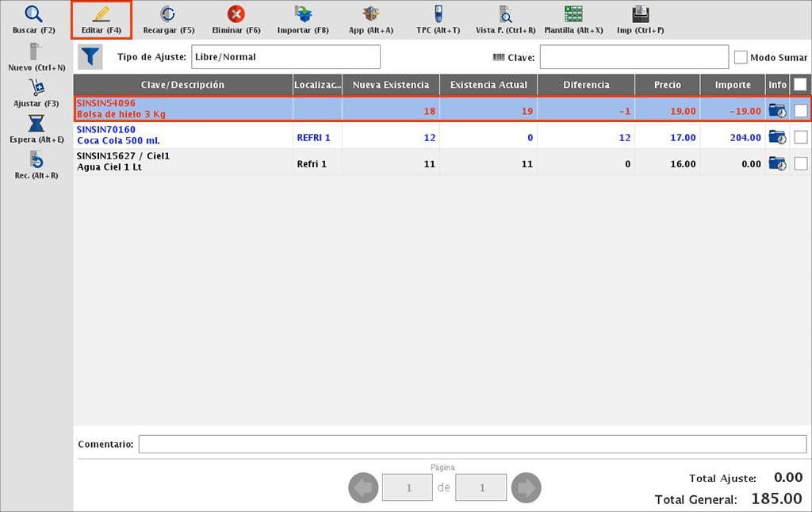Sort by the Nueva Existencia column header

pos(391,85)
